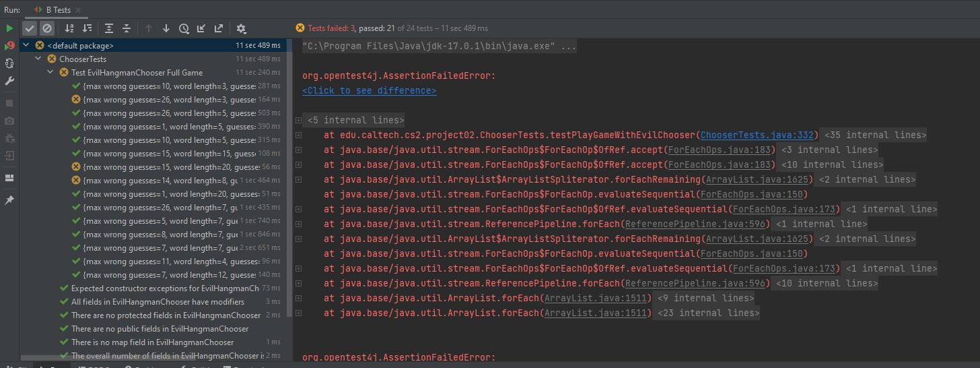Screen dimensions: 980x368
Task: Click the 'Click to see difference' link
Action: point(369,90)
